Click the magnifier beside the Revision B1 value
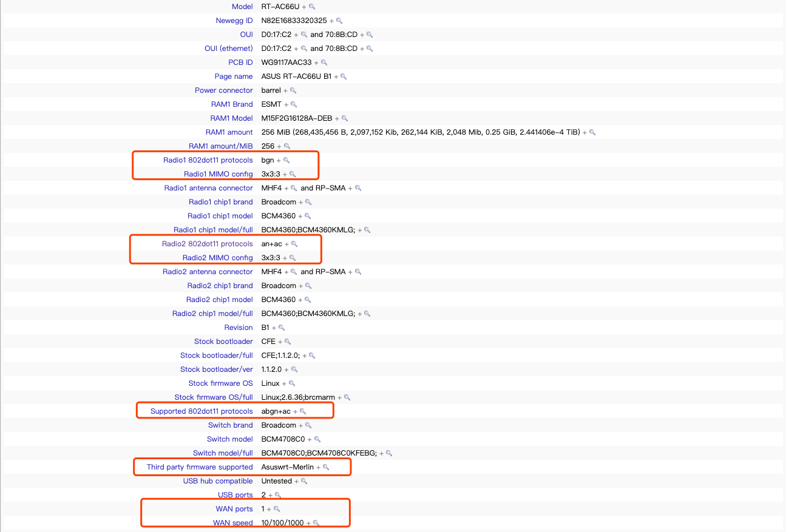This screenshot has height=532, width=786. [x=282, y=328]
